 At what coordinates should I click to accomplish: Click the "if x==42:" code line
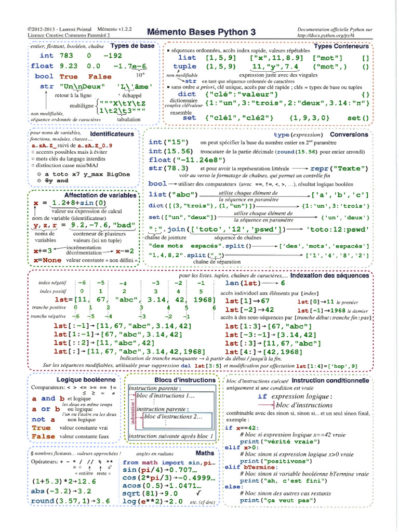(242, 428)
